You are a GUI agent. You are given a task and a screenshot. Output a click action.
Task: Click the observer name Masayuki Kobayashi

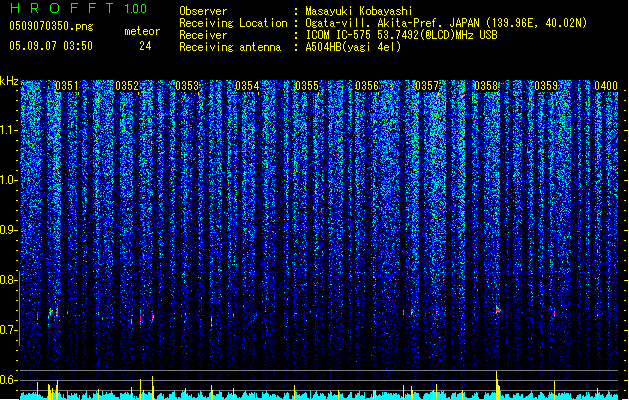(358, 11)
